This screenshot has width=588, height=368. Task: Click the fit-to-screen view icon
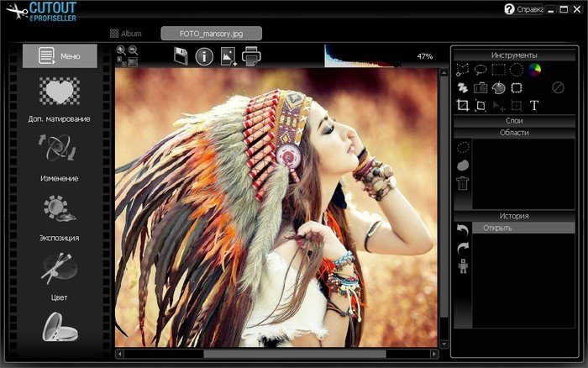click(133, 61)
